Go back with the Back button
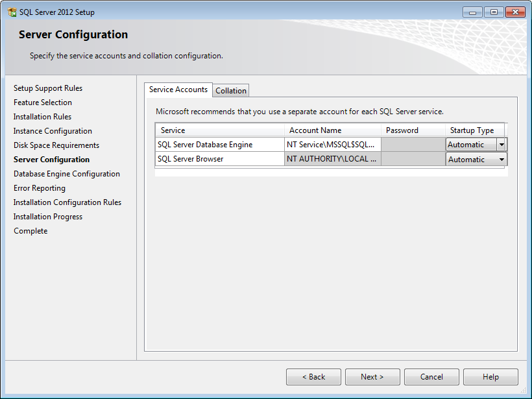532x399 pixels. (x=313, y=377)
